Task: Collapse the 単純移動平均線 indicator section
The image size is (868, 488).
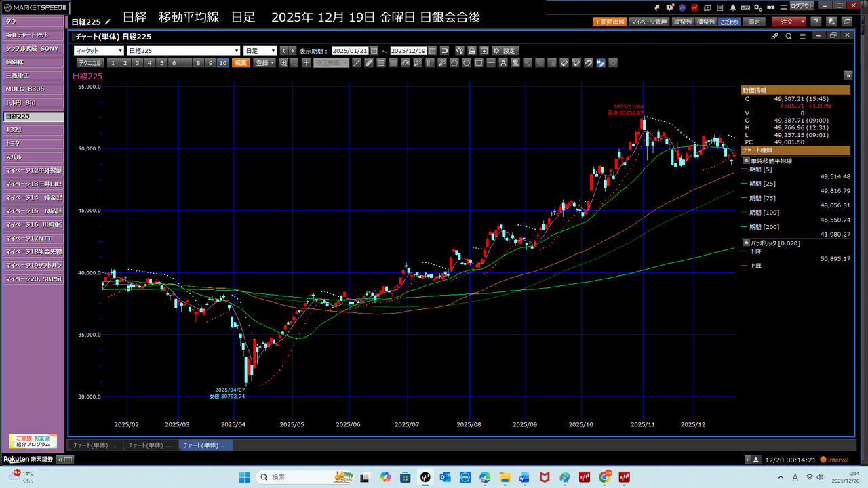Action: (x=747, y=161)
